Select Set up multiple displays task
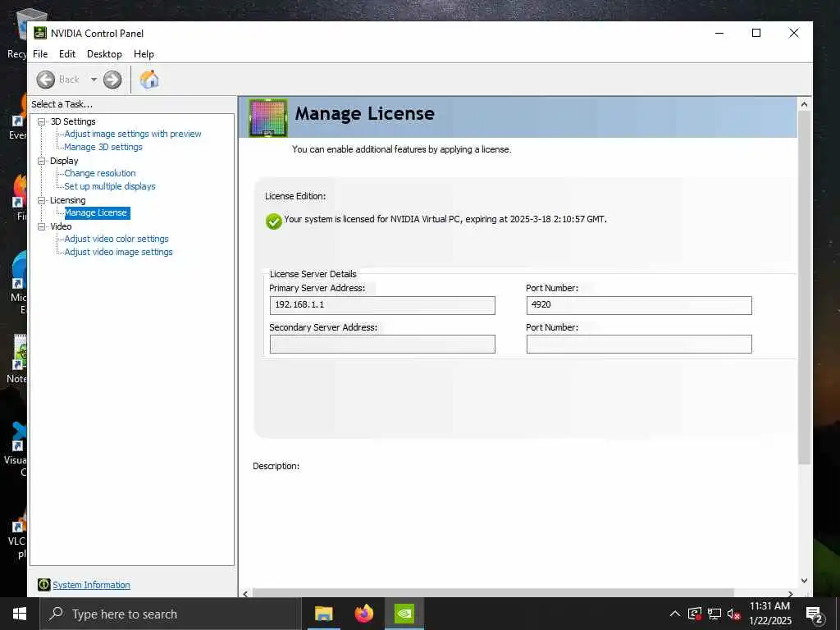Viewport: 840px width, 630px height. (110, 186)
